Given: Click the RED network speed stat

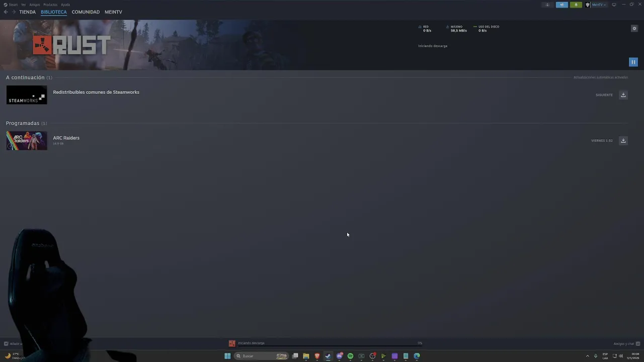Looking at the screenshot, I should point(426,29).
